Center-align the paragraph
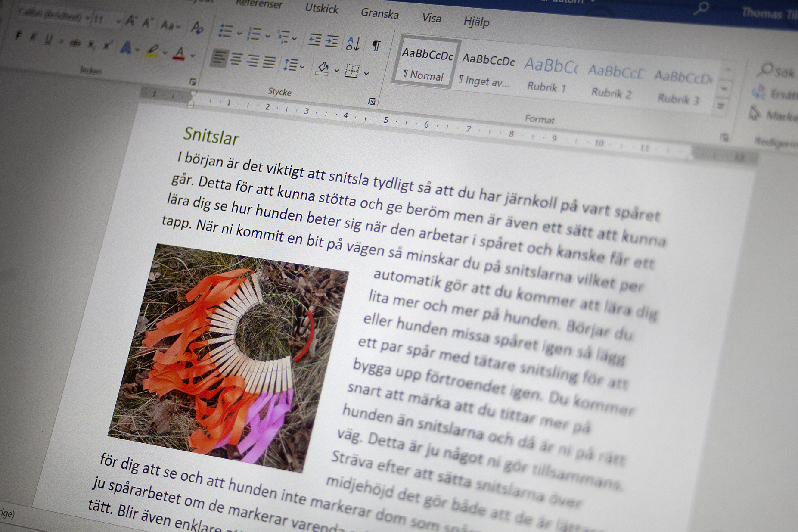 click(x=236, y=59)
